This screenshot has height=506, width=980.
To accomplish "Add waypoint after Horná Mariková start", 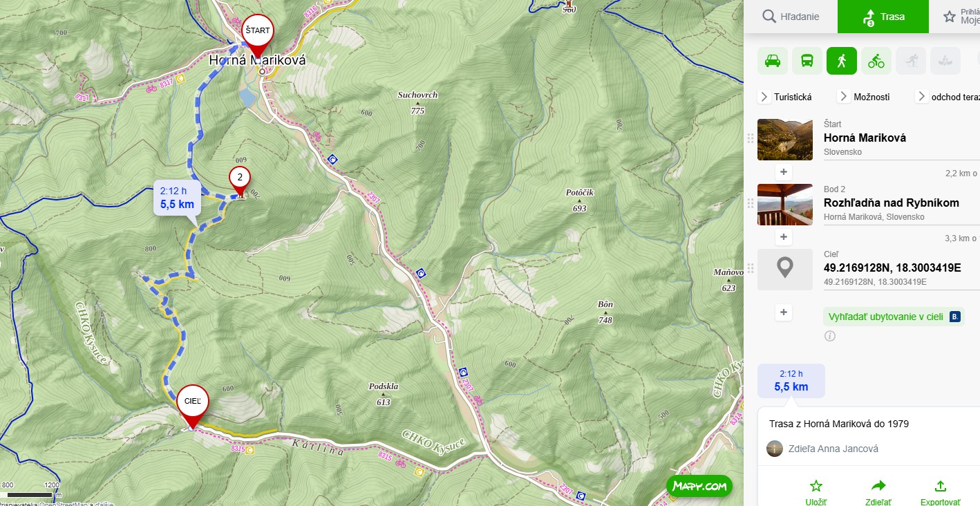I will (784, 172).
